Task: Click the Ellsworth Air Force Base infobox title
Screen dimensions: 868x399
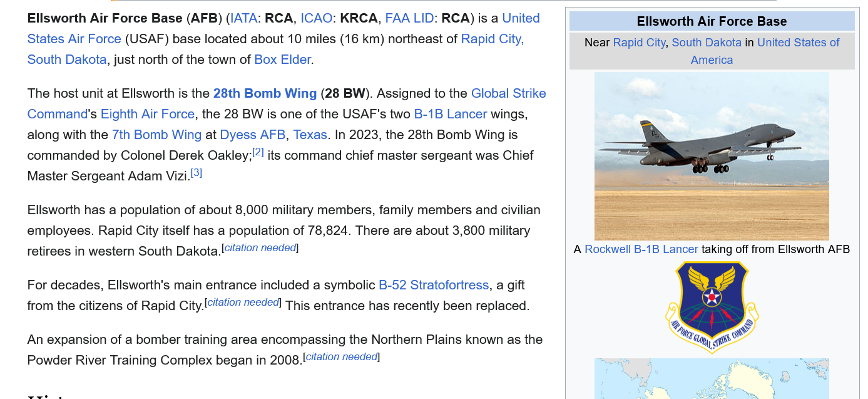Action: (712, 21)
